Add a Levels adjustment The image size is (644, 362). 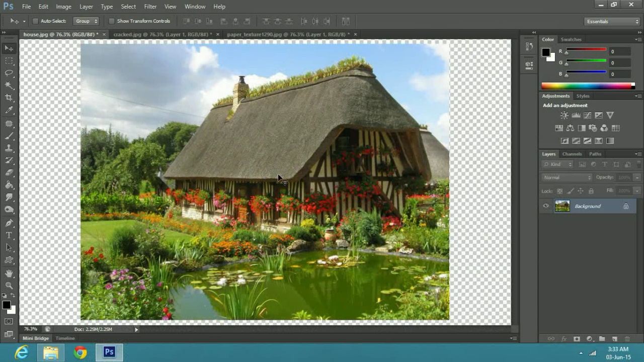tap(576, 116)
